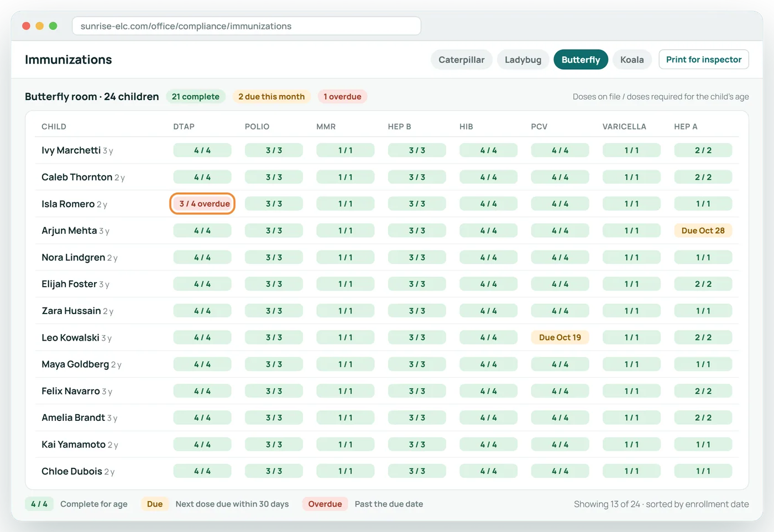This screenshot has height=532, width=774.
Task: Click the 21 complete summary chip
Action: (x=196, y=97)
